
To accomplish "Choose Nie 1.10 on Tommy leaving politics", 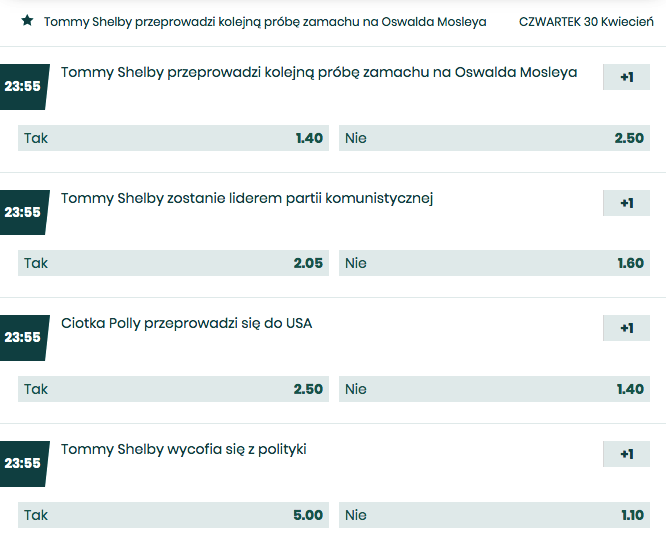I will [494, 515].
